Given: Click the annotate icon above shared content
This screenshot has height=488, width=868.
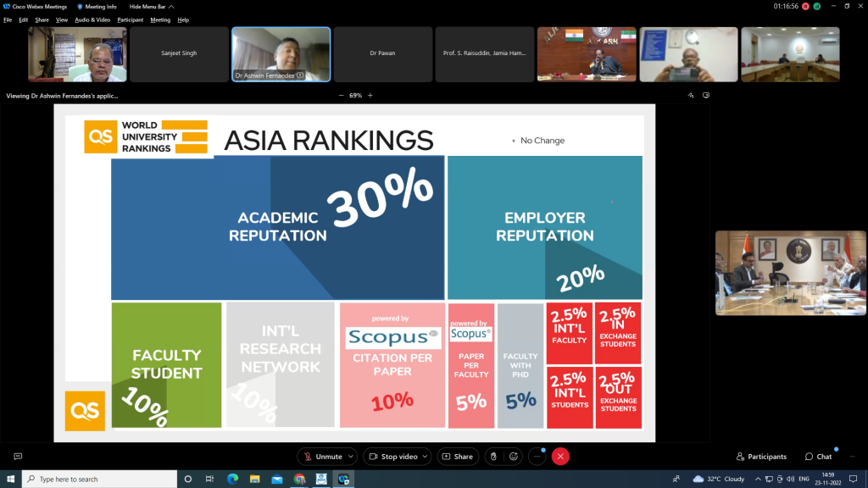Looking at the screenshot, I should 691,95.
